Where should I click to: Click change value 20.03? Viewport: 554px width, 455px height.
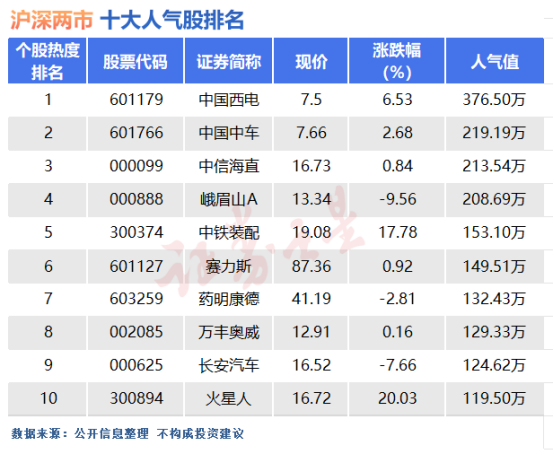398,398
